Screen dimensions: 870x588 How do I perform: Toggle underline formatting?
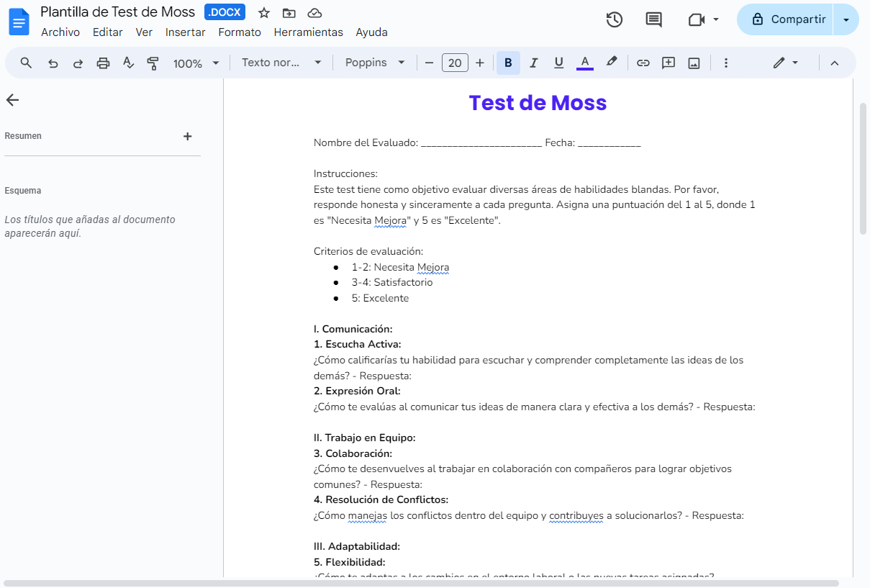tap(558, 63)
